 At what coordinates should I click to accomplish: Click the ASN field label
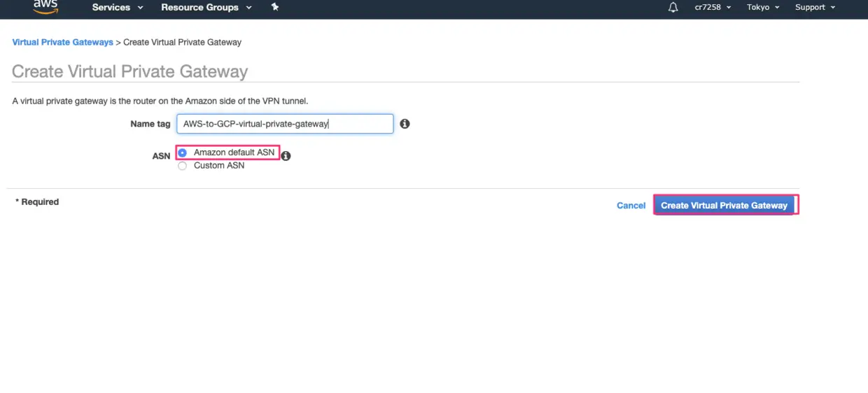[x=161, y=156]
